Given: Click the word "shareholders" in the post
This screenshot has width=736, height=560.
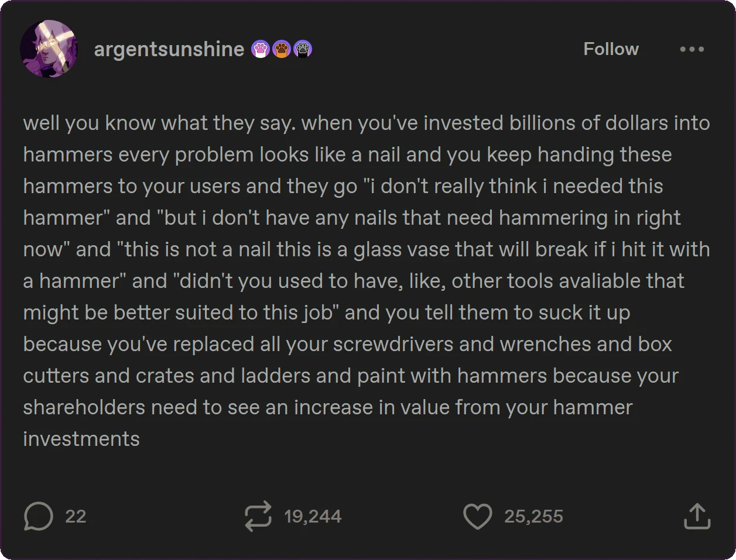Looking at the screenshot, I should 84,408.
